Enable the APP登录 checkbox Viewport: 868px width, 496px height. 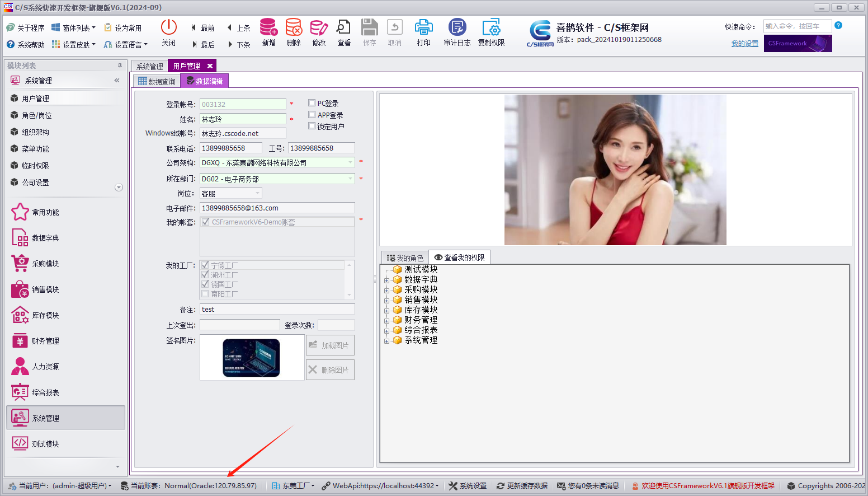[x=312, y=115]
